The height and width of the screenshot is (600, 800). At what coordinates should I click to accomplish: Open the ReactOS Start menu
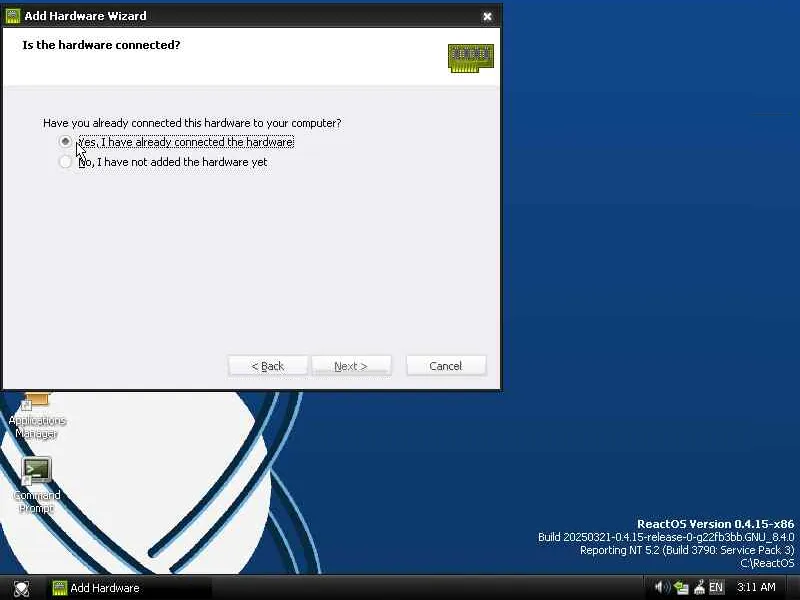pos(21,588)
